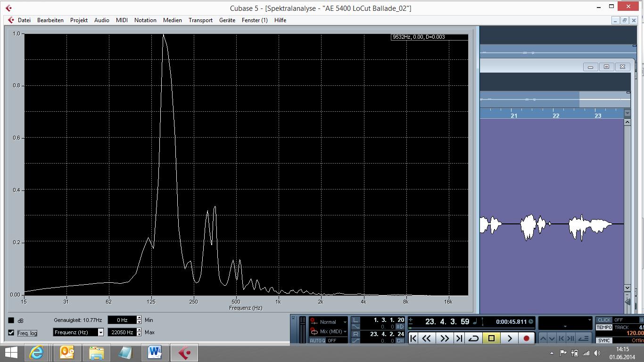This screenshot has height=362, width=644.
Task: Enable the dB checkbox
Action: pyautogui.click(x=11, y=321)
